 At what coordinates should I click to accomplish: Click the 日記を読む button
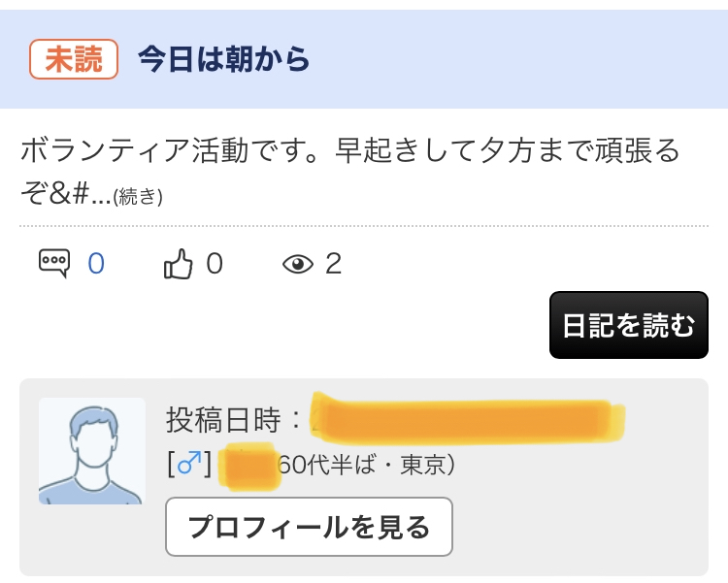click(629, 325)
